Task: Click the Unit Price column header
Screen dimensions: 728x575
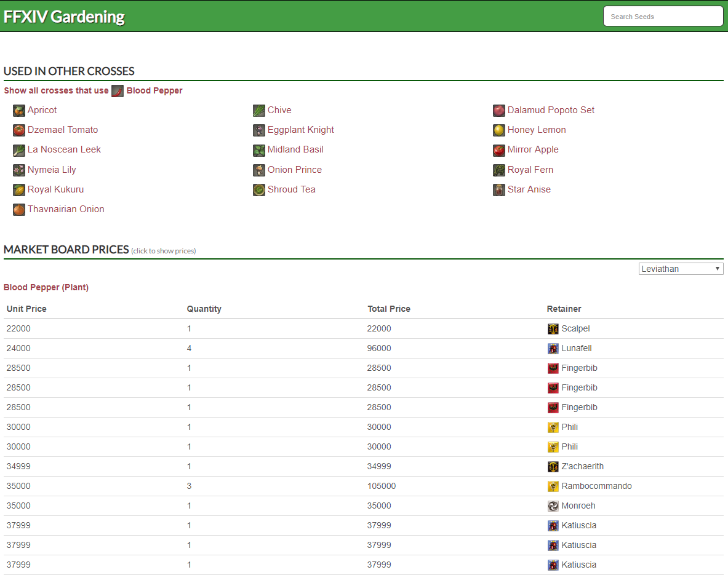Action: pyautogui.click(x=26, y=309)
